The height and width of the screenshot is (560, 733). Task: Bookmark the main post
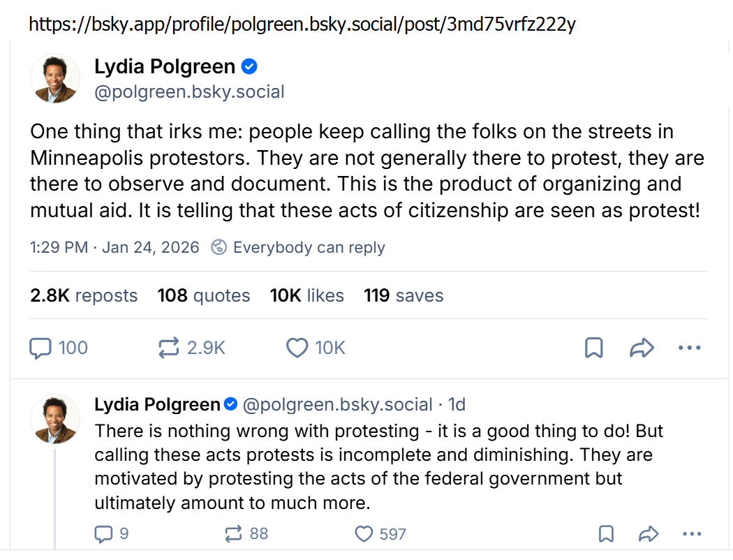(x=593, y=348)
